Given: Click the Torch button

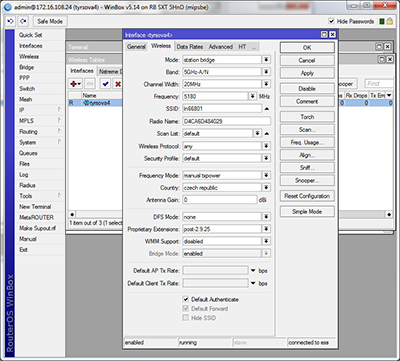Looking at the screenshot, I should pyautogui.click(x=307, y=117).
